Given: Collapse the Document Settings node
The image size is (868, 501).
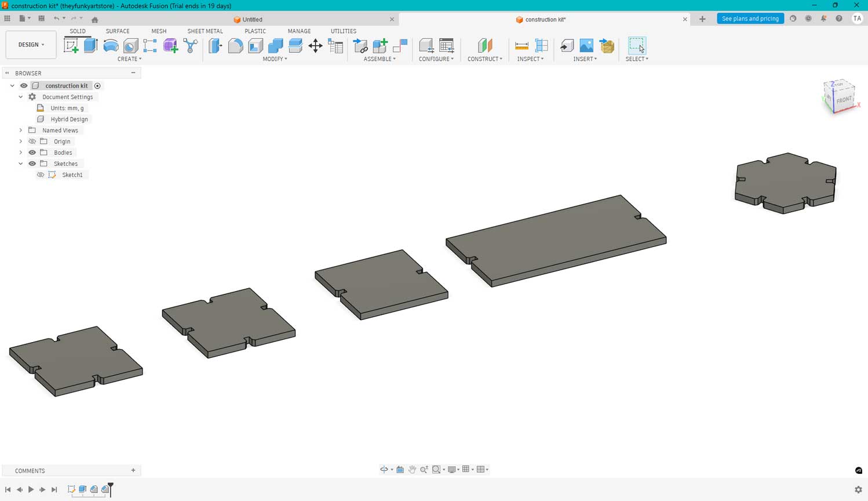Looking at the screenshot, I should click(21, 97).
